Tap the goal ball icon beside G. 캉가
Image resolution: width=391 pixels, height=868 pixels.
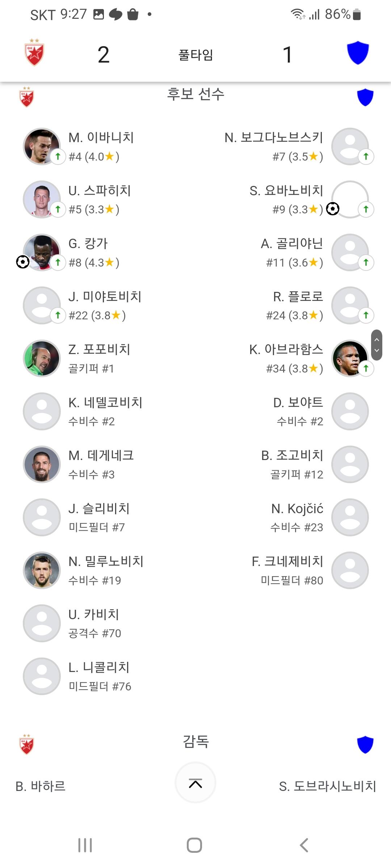(23, 262)
